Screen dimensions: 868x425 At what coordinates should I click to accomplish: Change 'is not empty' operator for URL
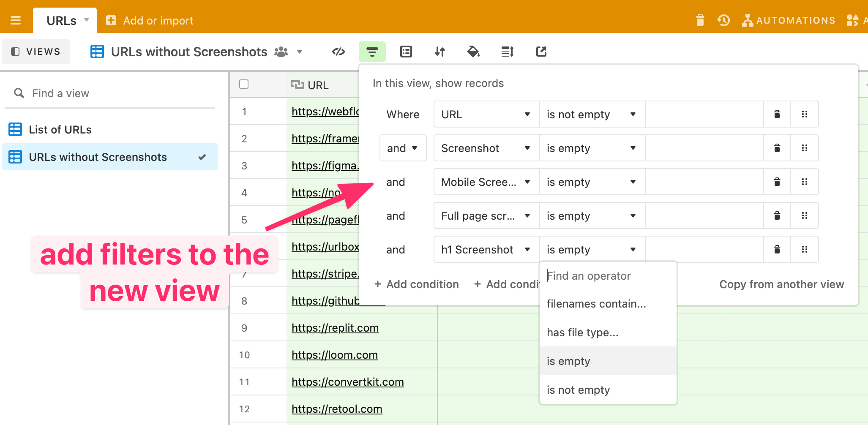pos(591,114)
